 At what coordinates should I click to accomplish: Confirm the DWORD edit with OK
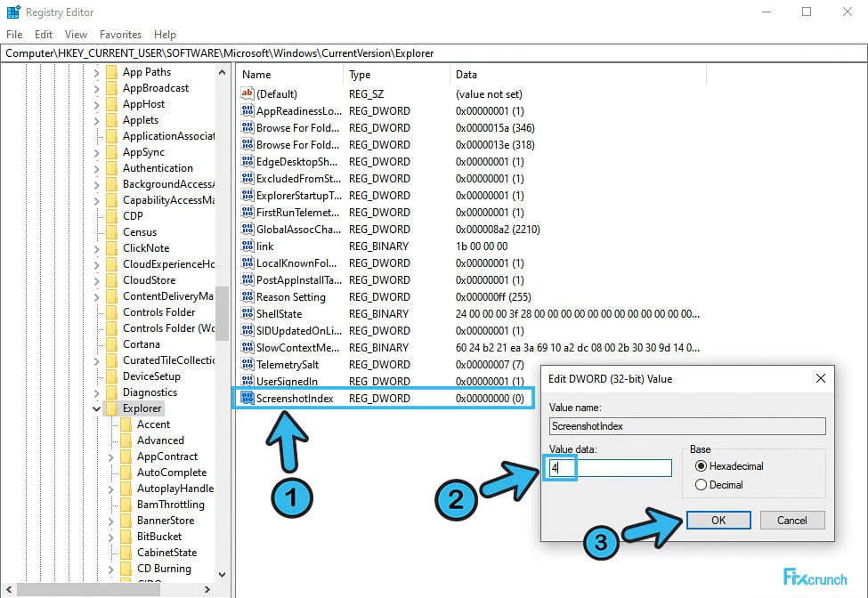click(718, 520)
